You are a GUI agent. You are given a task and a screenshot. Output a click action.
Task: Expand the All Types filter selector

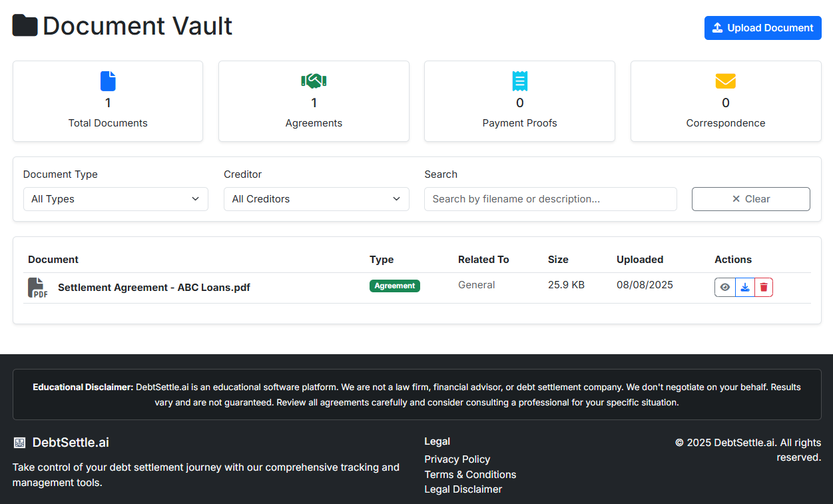coord(115,198)
